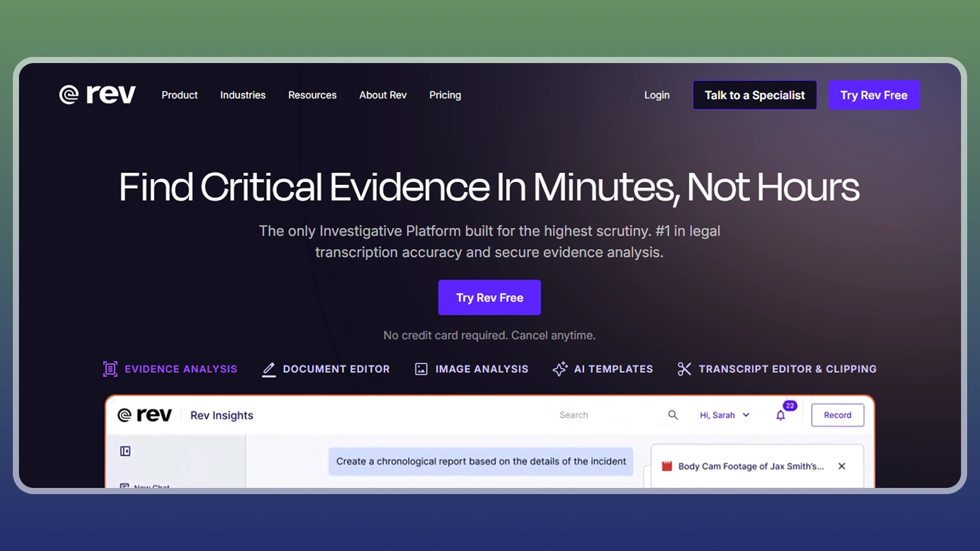Viewport: 980px width, 551px height.
Task: Close the Body Cam Footage card
Action: (842, 466)
